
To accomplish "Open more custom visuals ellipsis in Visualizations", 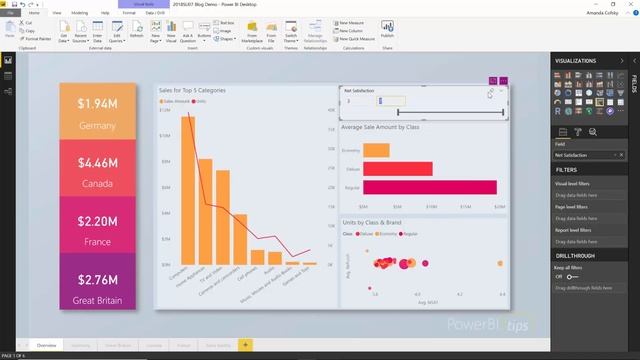I will (620, 111).
